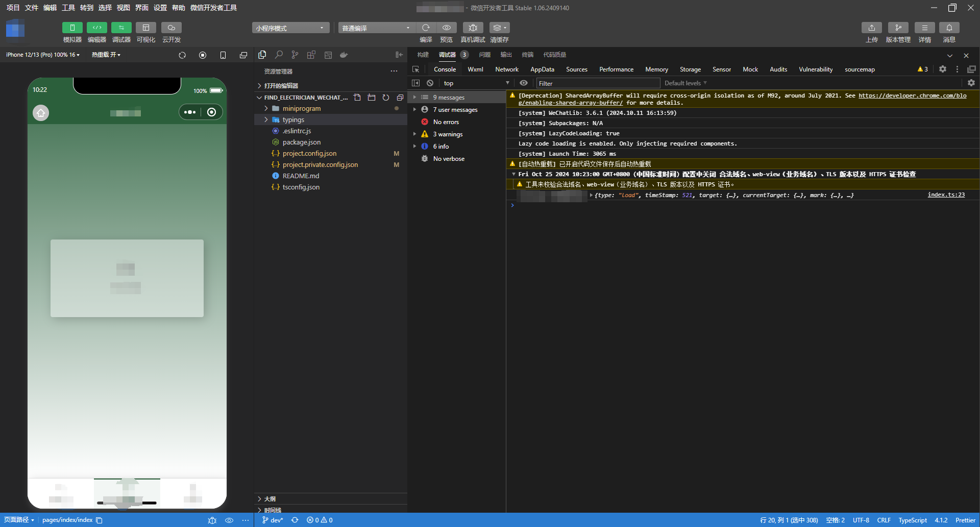Image resolution: width=980 pixels, height=527 pixels.
Task: Click the preview (预览) eye icon
Action: 447,28
